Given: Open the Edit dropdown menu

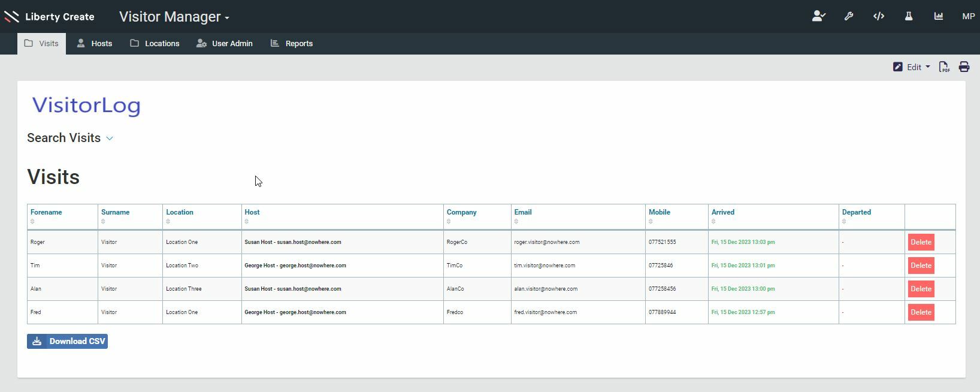Looking at the screenshot, I should pyautogui.click(x=912, y=67).
